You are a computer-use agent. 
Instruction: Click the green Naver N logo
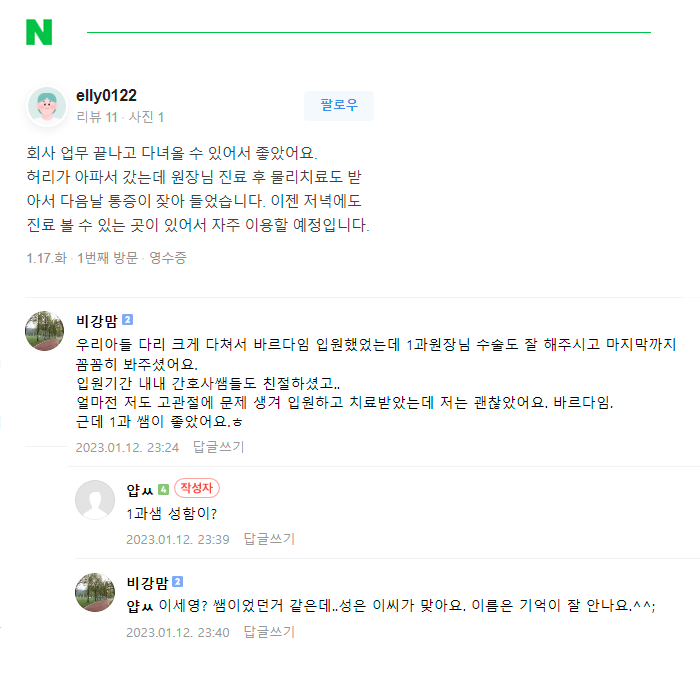(x=39, y=32)
